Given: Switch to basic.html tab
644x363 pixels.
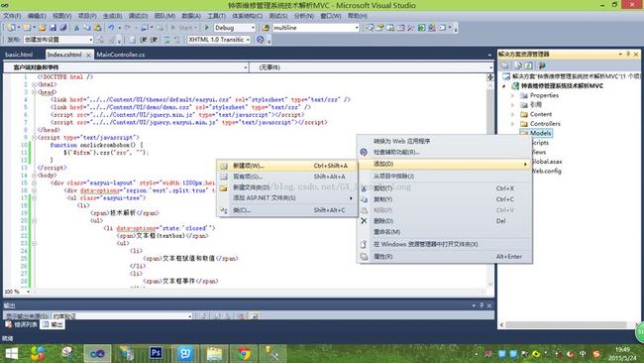Looking at the screenshot, I should [x=19, y=55].
